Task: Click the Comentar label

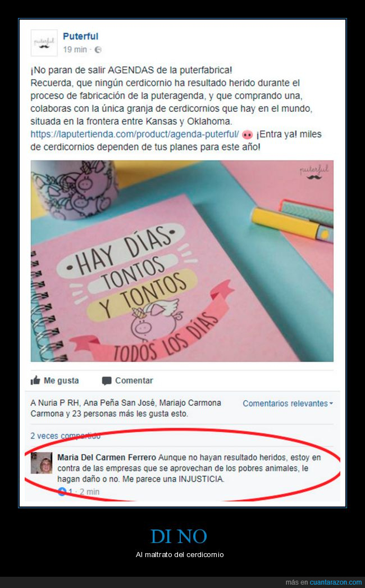Action: (134, 381)
